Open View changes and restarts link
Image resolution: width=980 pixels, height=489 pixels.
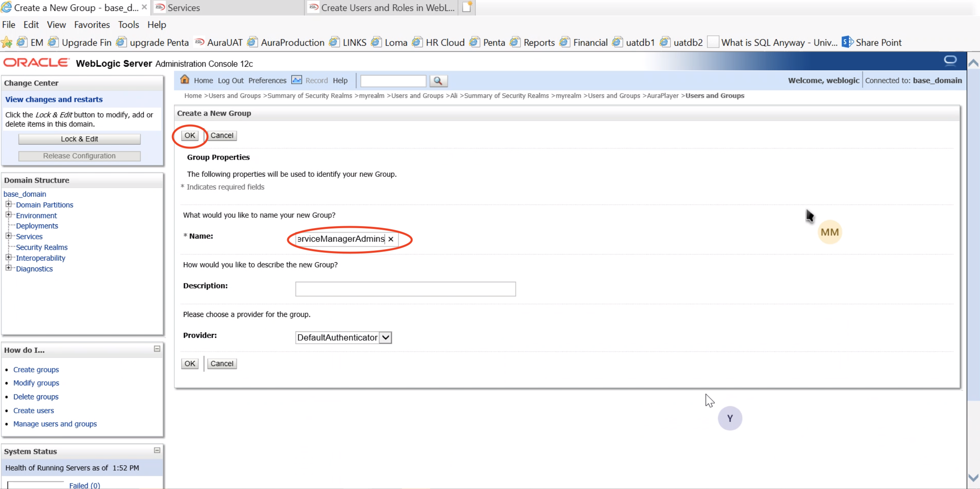click(54, 99)
